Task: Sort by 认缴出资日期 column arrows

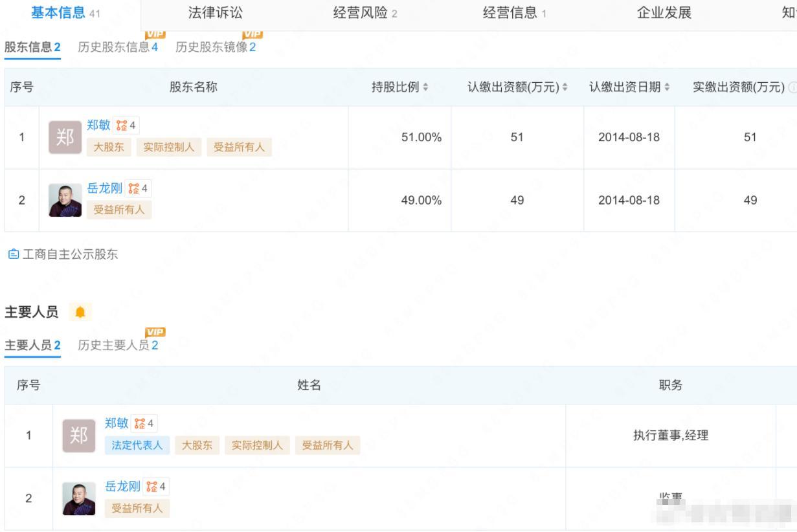Action: 667,87
